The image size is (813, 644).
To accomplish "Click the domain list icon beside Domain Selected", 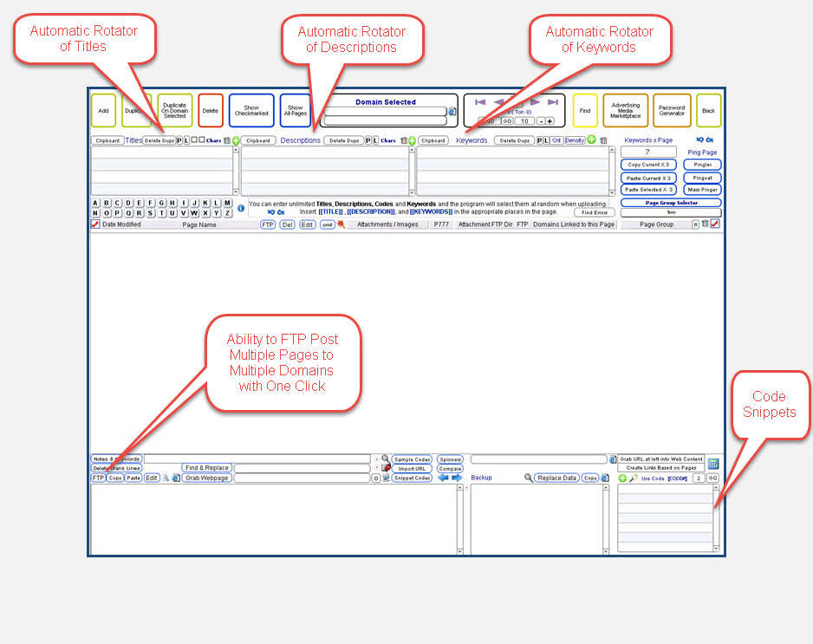I will click(452, 112).
